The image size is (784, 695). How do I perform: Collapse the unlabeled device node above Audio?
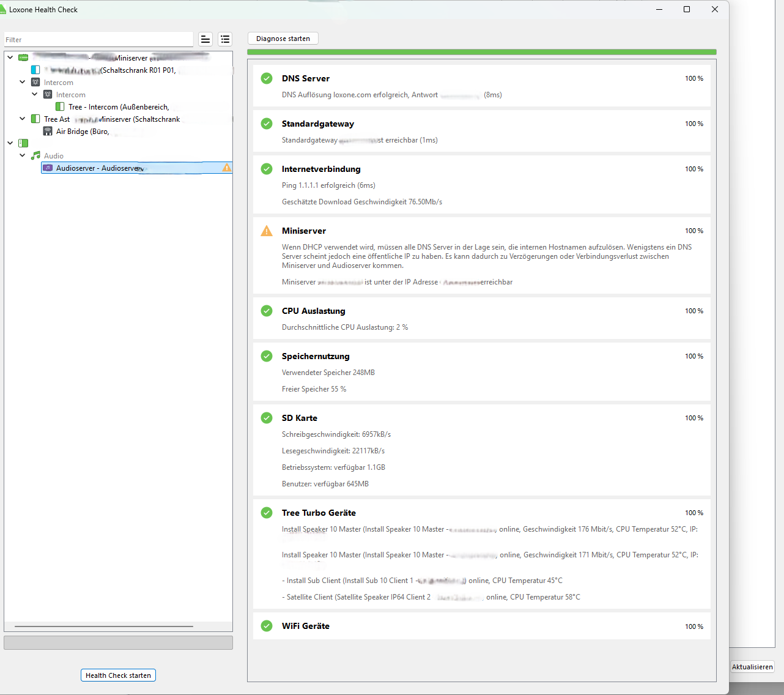click(10, 143)
